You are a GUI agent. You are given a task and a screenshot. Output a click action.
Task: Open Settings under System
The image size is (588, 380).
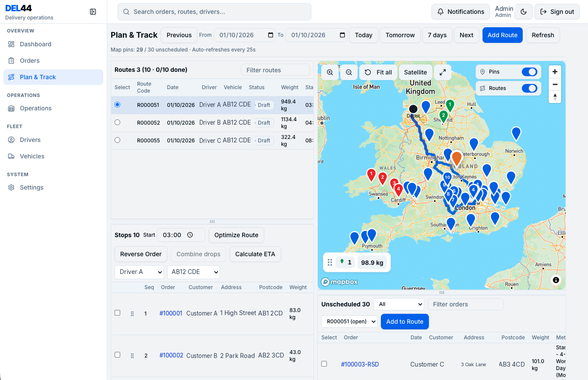pyautogui.click(x=53, y=187)
